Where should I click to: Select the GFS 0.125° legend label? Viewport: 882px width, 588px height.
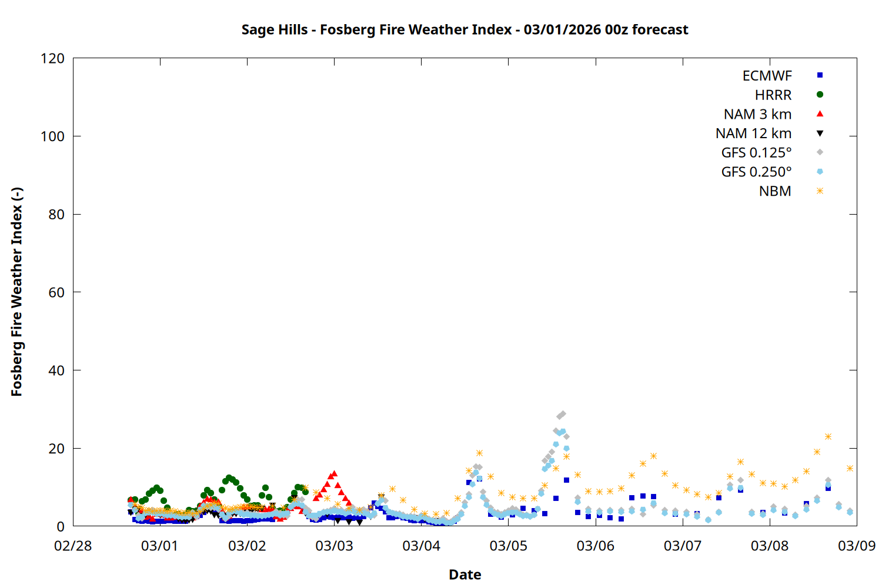pyautogui.click(x=756, y=153)
